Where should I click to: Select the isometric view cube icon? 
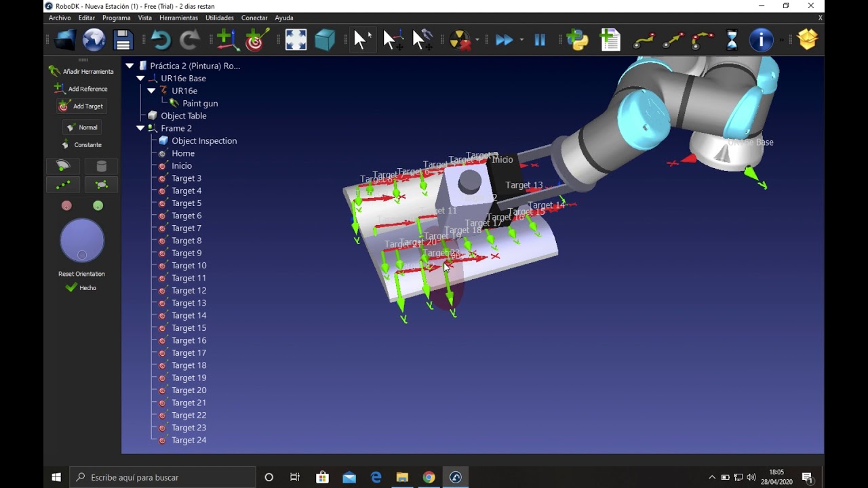[325, 40]
